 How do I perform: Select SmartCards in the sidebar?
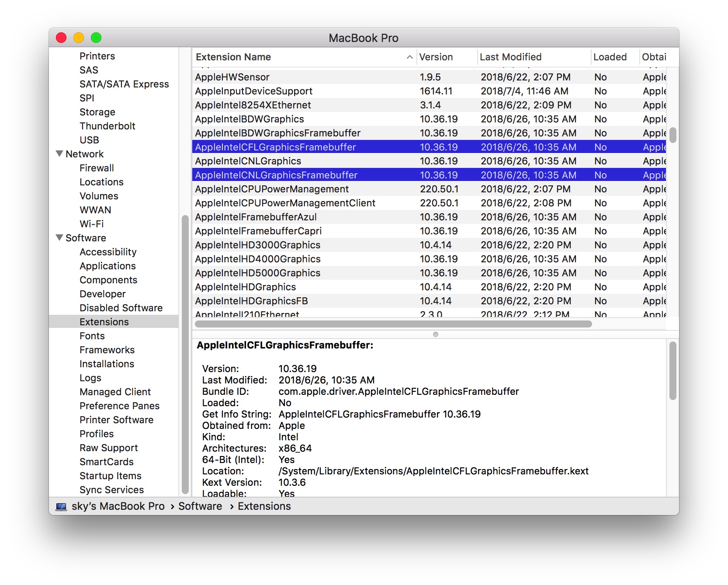click(x=107, y=462)
